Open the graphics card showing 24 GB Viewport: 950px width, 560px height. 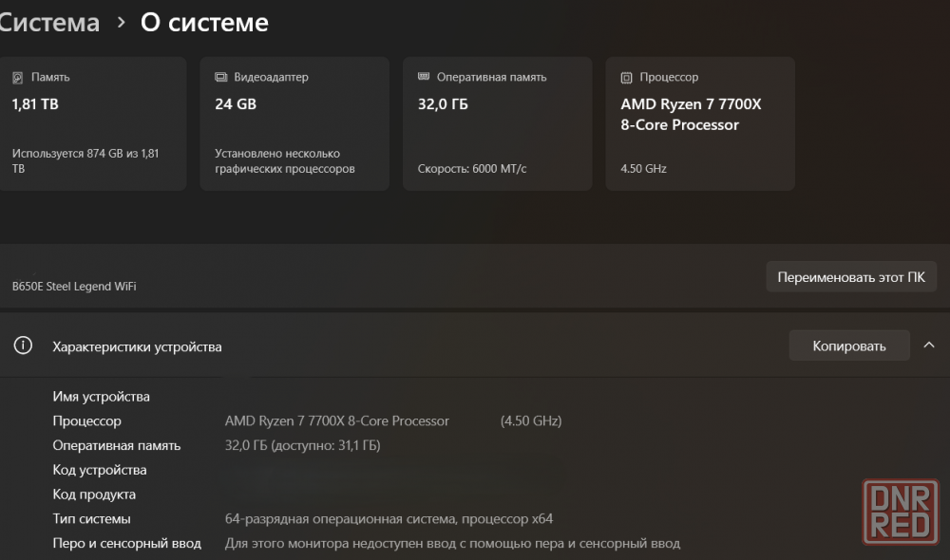294,123
